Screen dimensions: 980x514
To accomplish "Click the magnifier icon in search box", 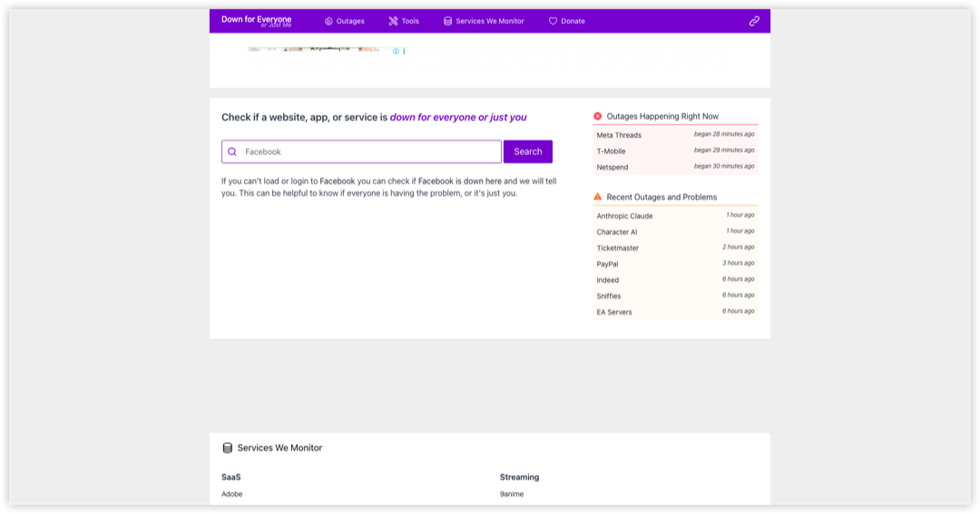I will click(x=232, y=151).
